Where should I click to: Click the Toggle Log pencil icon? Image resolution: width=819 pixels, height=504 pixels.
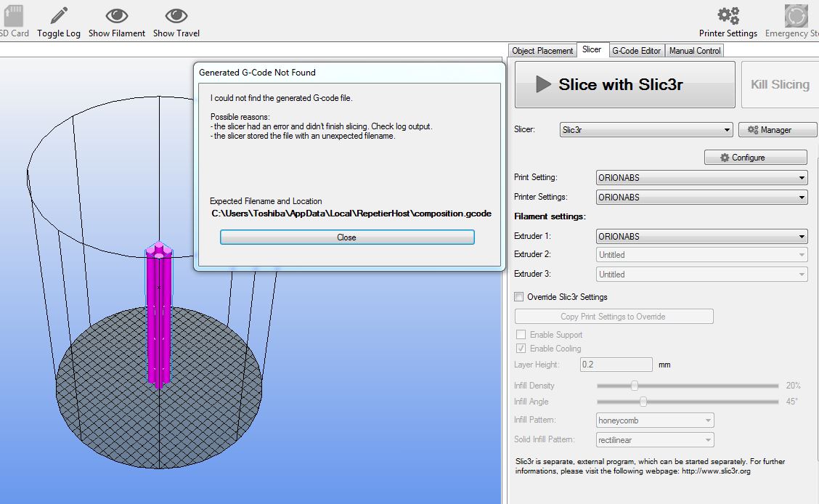coord(59,15)
